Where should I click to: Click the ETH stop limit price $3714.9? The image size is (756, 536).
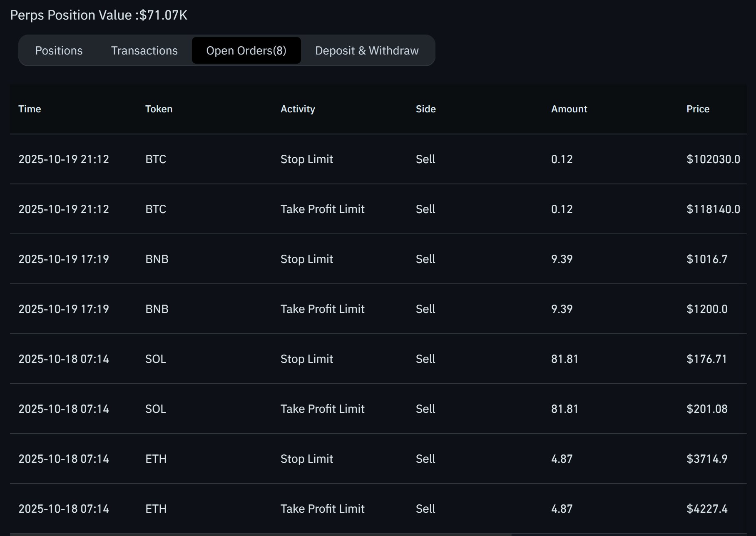click(707, 459)
